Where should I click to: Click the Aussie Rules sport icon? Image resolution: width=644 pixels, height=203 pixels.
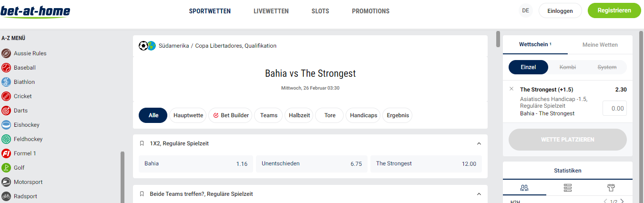pos(6,53)
